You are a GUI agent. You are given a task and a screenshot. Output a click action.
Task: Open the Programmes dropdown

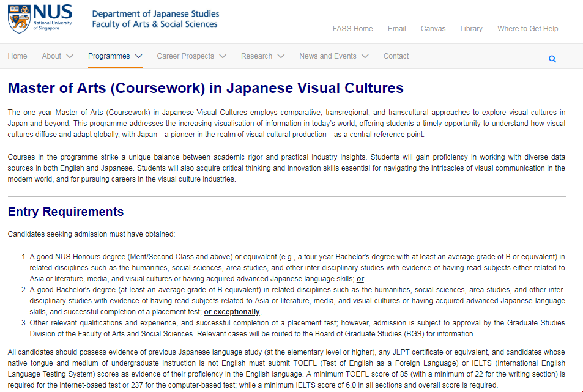coord(115,56)
